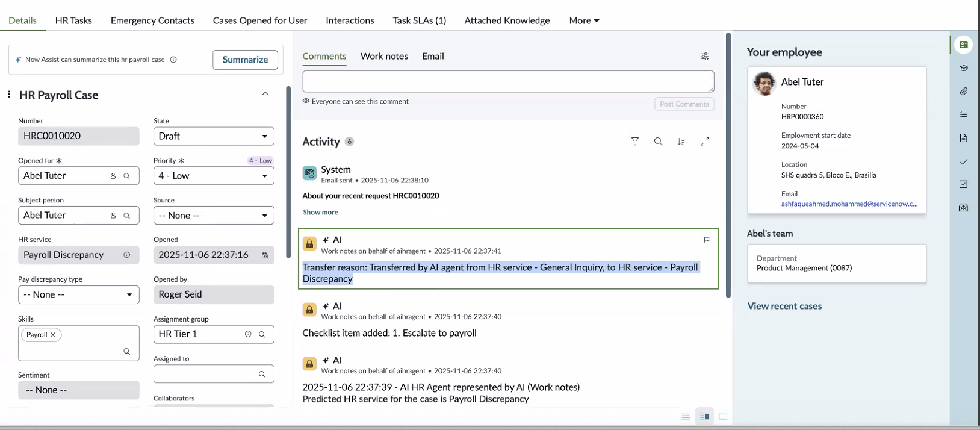Open the activity filter icon
980x430 pixels.
click(x=635, y=142)
